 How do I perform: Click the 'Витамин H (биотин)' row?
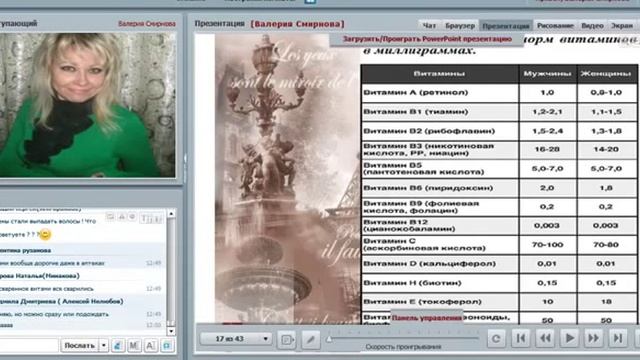499,283
